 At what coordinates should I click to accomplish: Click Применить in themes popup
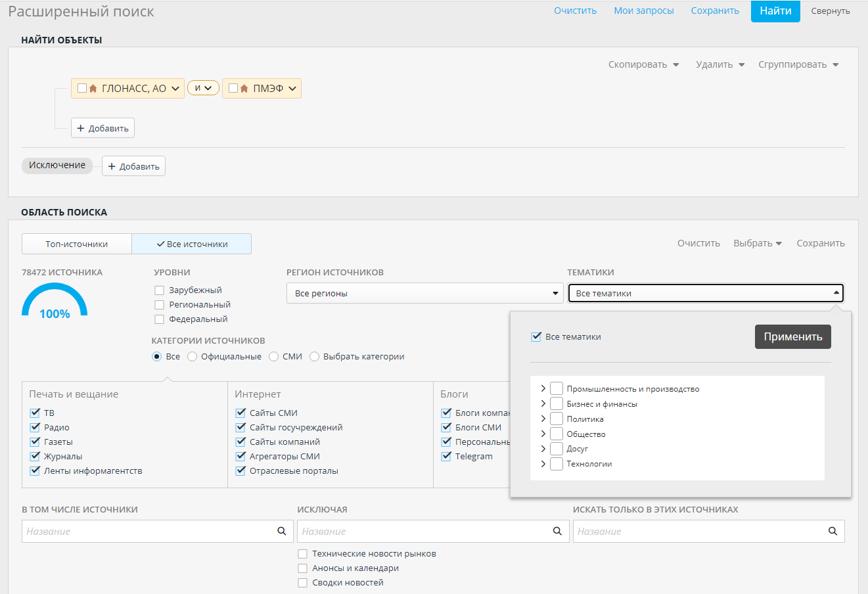pyautogui.click(x=793, y=336)
